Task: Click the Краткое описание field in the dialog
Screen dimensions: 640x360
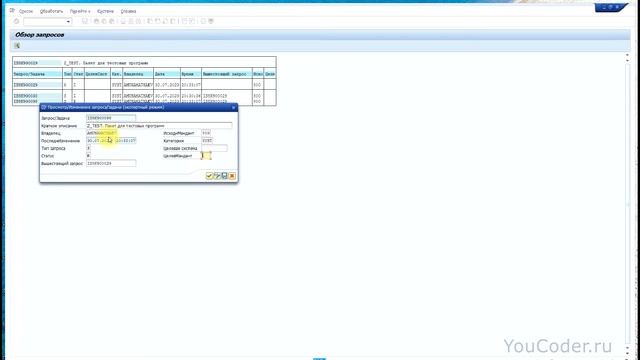Action: pos(159,126)
